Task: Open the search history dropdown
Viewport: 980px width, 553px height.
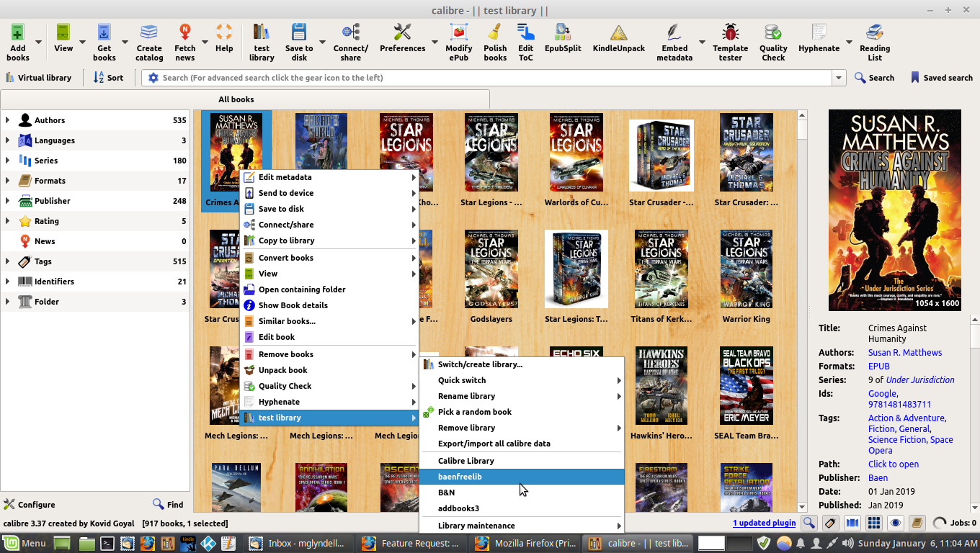Action: click(x=839, y=78)
